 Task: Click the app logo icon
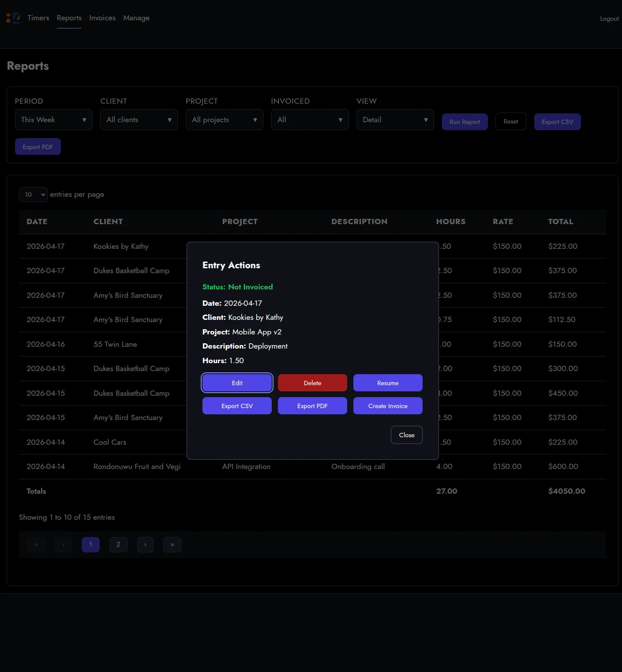tap(13, 18)
